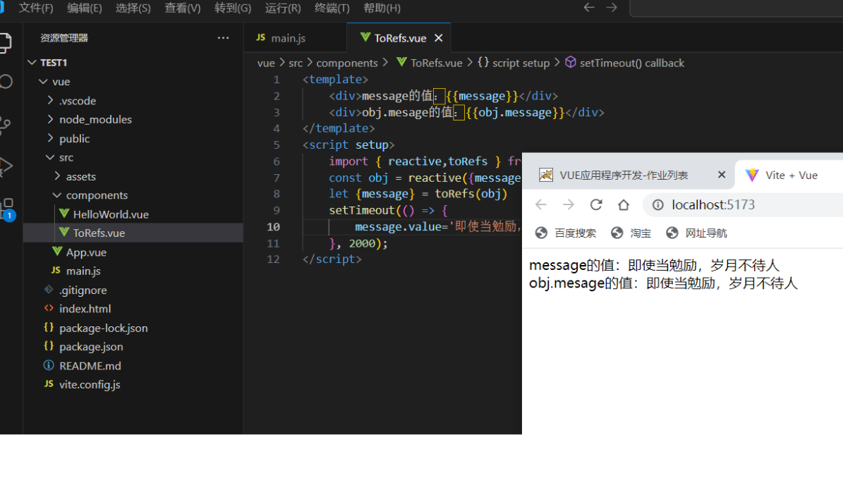Open the Search activity bar icon
Screen dimensions: 843x504
[x=6, y=82]
